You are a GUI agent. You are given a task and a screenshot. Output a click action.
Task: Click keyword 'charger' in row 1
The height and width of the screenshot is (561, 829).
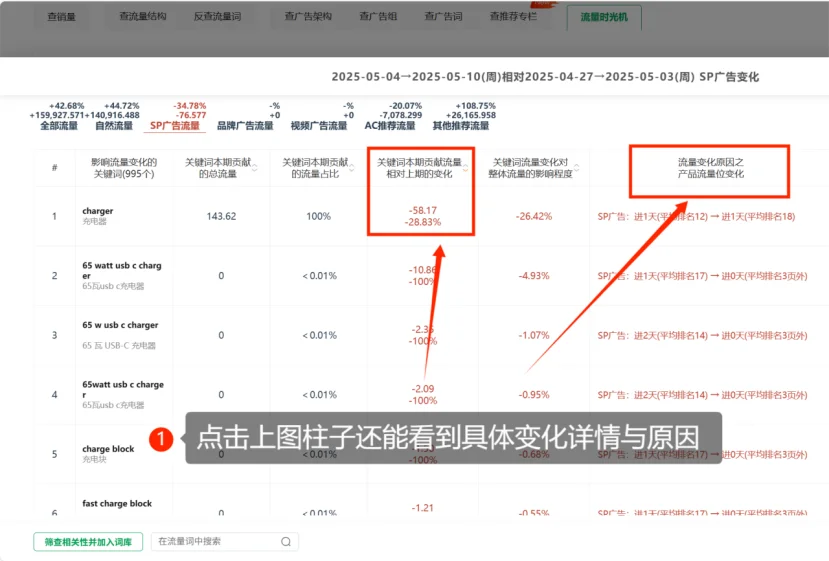(98, 210)
